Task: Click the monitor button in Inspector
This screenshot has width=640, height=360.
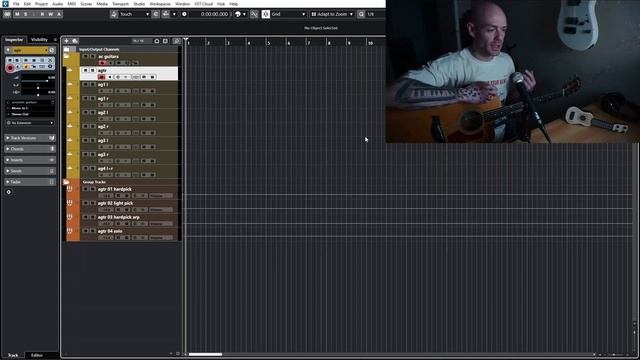Action: (x=17, y=67)
